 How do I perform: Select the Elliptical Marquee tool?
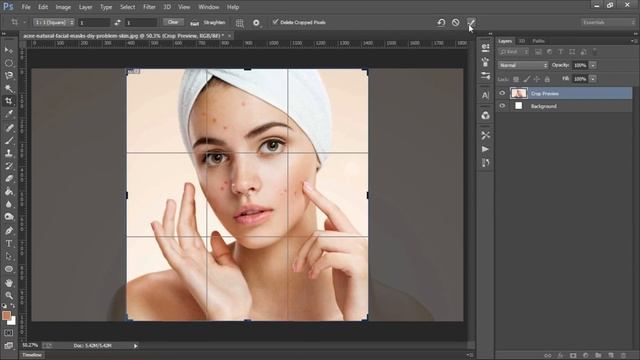pyautogui.click(x=9, y=63)
